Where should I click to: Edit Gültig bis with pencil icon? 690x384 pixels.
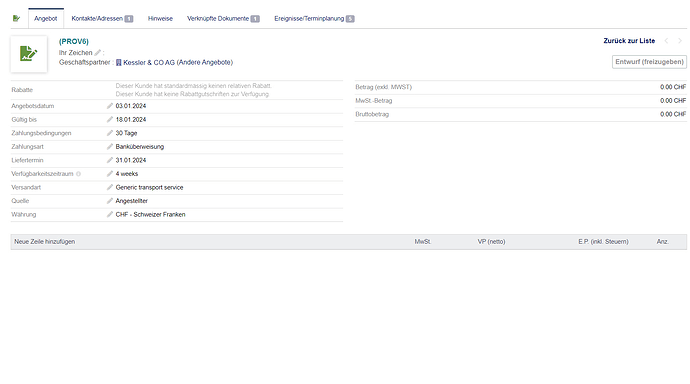[x=110, y=120]
